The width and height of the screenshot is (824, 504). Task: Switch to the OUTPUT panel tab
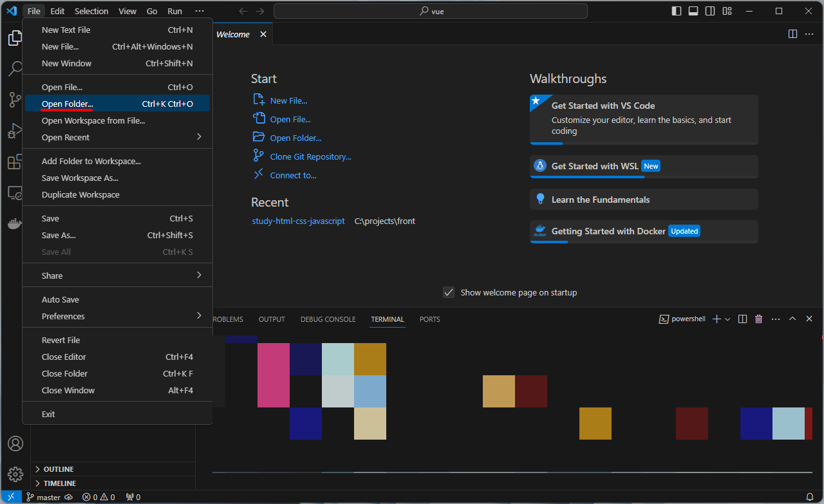point(272,319)
